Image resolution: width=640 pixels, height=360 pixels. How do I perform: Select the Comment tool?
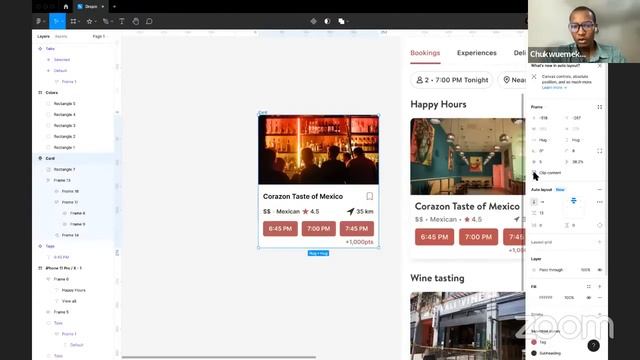click(x=149, y=21)
